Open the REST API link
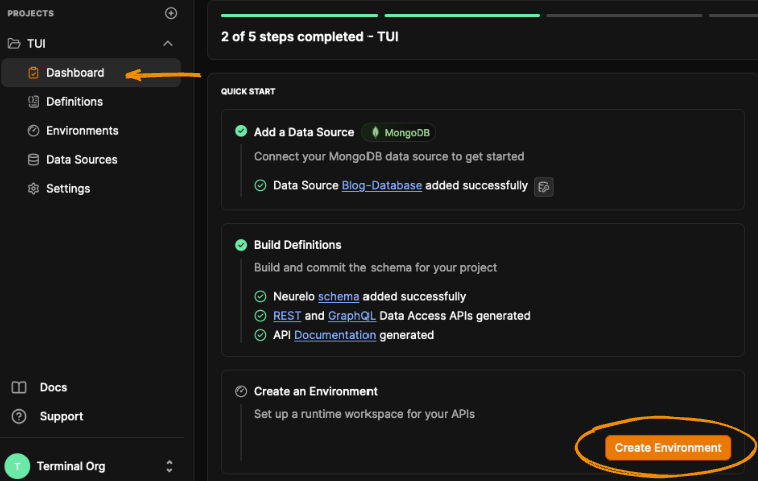Viewport: 758px width, 481px height. click(287, 316)
